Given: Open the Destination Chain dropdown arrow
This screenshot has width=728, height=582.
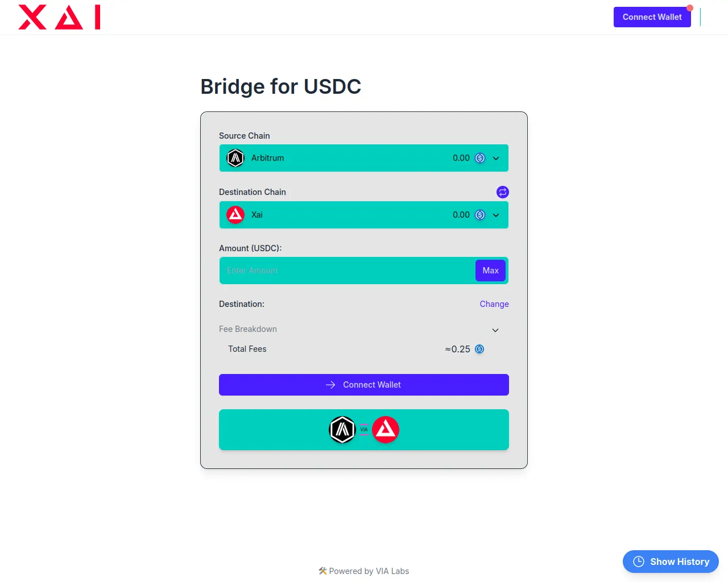Looking at the screenshot, I should 496,215.
